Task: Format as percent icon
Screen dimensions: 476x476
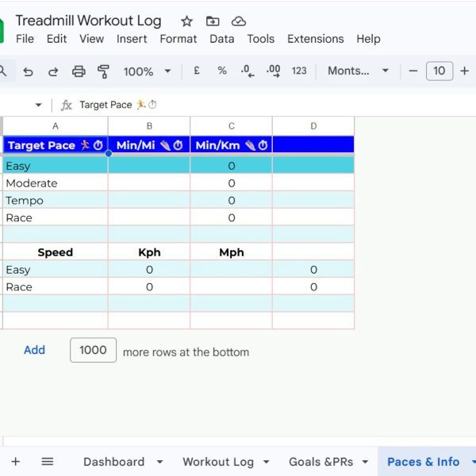Action: (x=222, y=71)
